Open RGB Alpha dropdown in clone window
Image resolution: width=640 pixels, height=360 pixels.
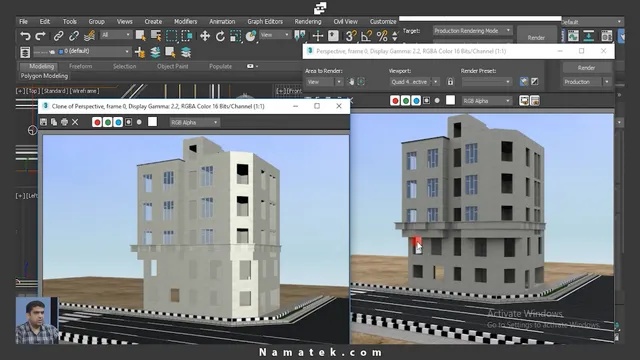194,122
